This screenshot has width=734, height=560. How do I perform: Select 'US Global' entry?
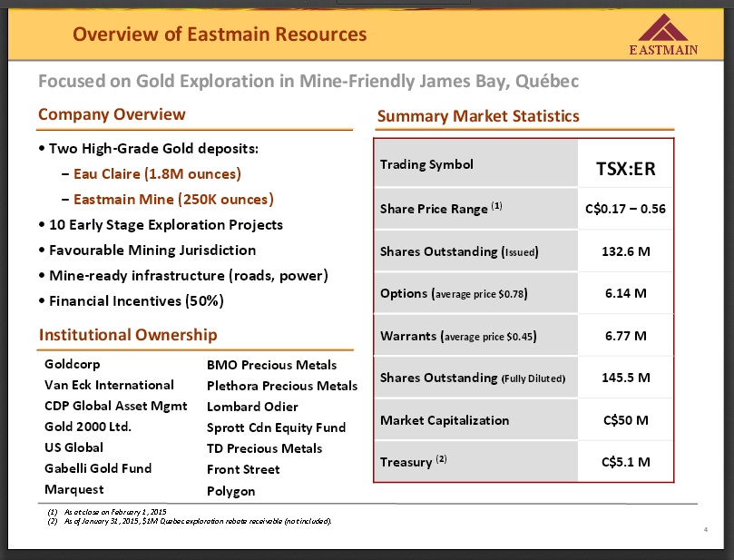[x=73, y=447]
